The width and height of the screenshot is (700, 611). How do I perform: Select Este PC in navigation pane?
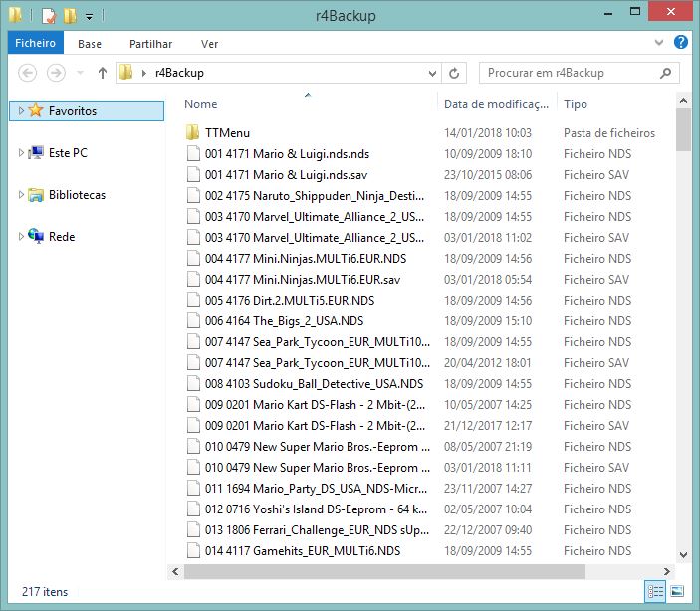68,153
